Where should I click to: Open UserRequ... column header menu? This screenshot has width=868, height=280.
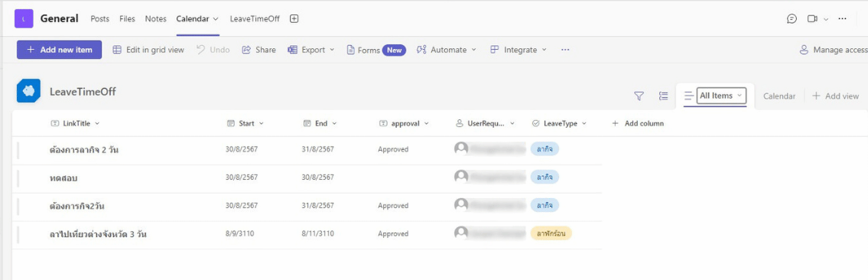[486, 123]
